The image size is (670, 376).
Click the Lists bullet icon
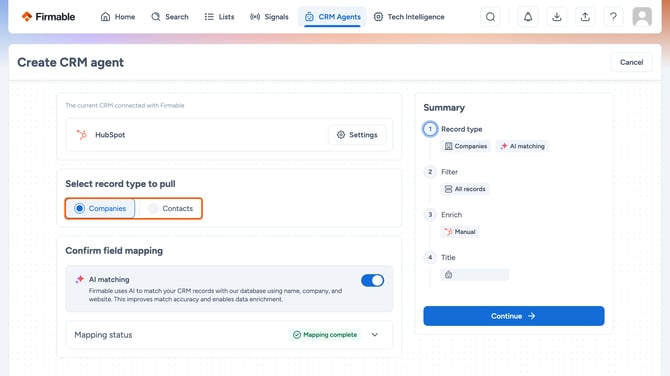pyautogui.click(x=209, y=17)
